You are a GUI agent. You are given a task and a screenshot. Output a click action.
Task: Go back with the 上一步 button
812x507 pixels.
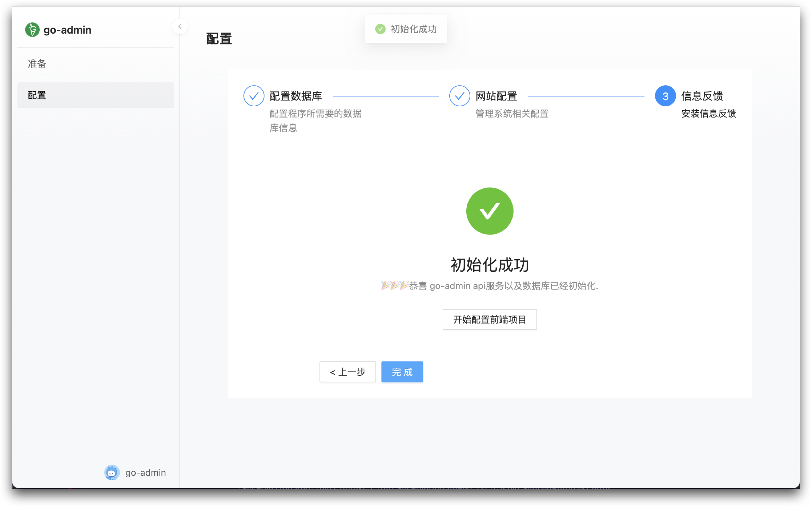coord(348,372)
